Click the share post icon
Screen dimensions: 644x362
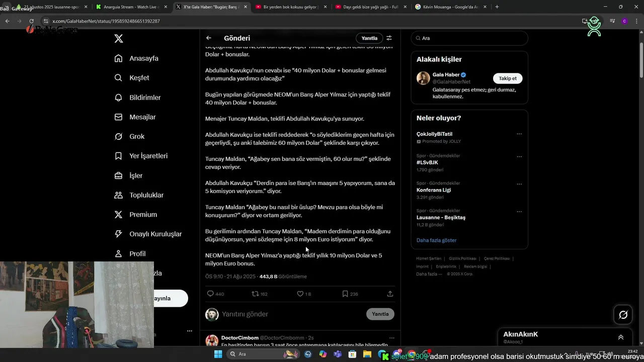coord(390,294)
